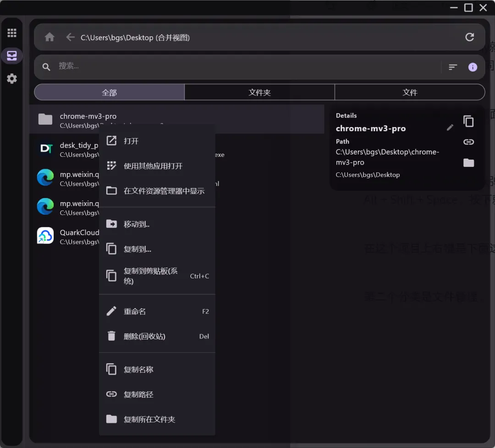
Task: Switch to the 文件夹 tab
Action: pyautogui.click(x=259, y=92)
